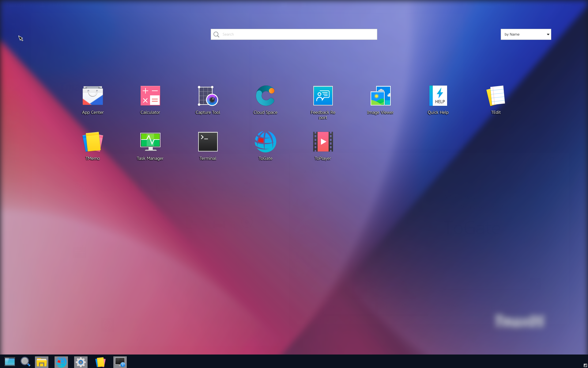This screenshot has height=368, width=588.
Task: Expand the 'by Name' sort dropdown
Action: click(526, 34)
